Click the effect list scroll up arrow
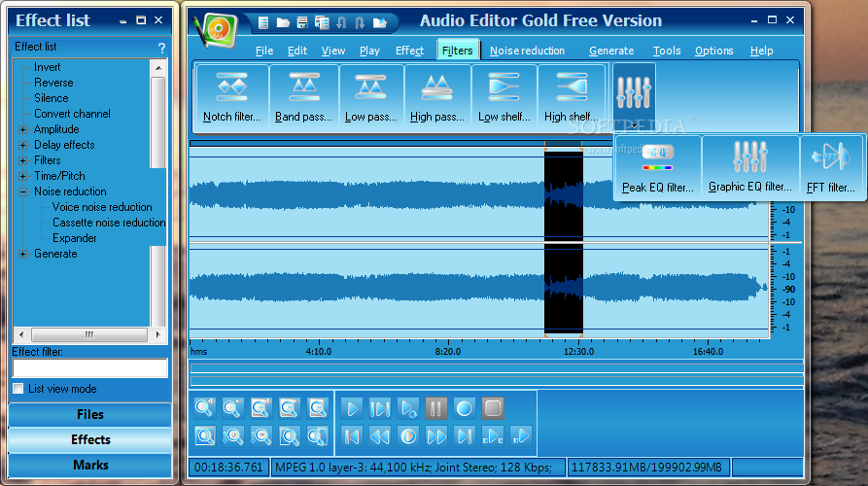The width and height of the screenshot is (868, 486). pyautogui.click(x=158, y=67)
